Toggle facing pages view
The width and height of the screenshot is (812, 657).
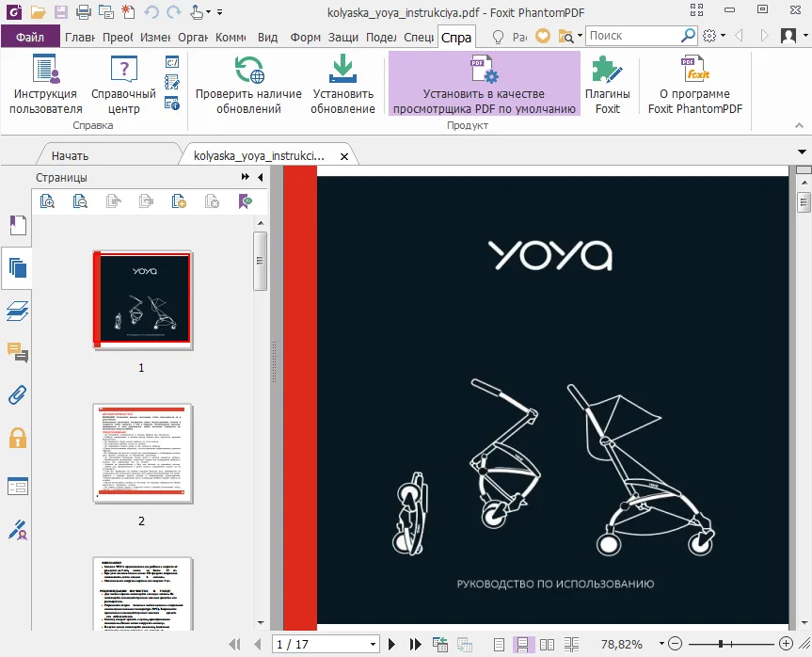pos(547,645)
